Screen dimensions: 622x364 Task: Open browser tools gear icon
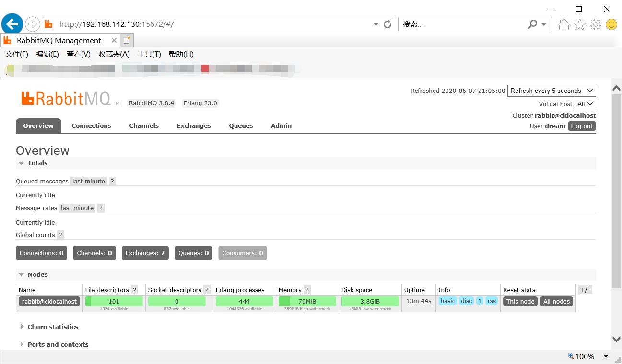596,24
